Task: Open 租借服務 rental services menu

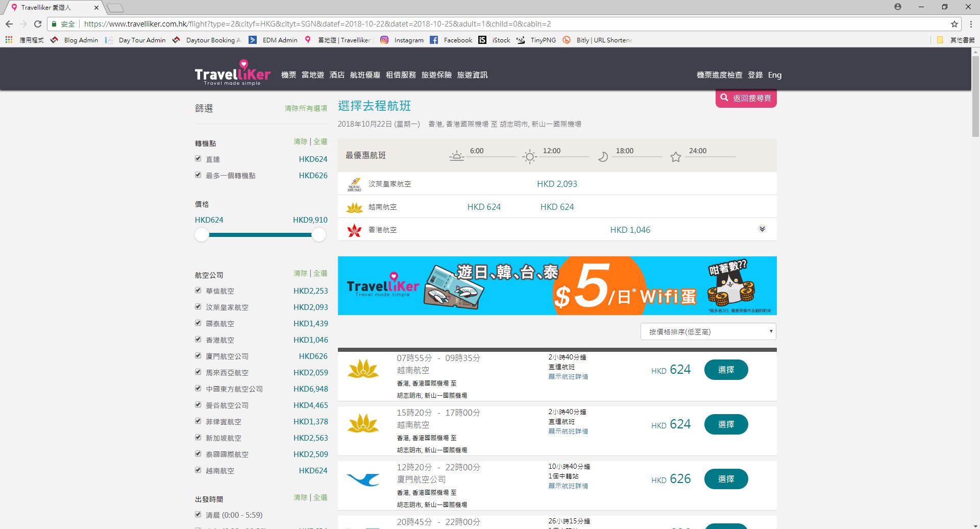Action: [x=401, y=75]
